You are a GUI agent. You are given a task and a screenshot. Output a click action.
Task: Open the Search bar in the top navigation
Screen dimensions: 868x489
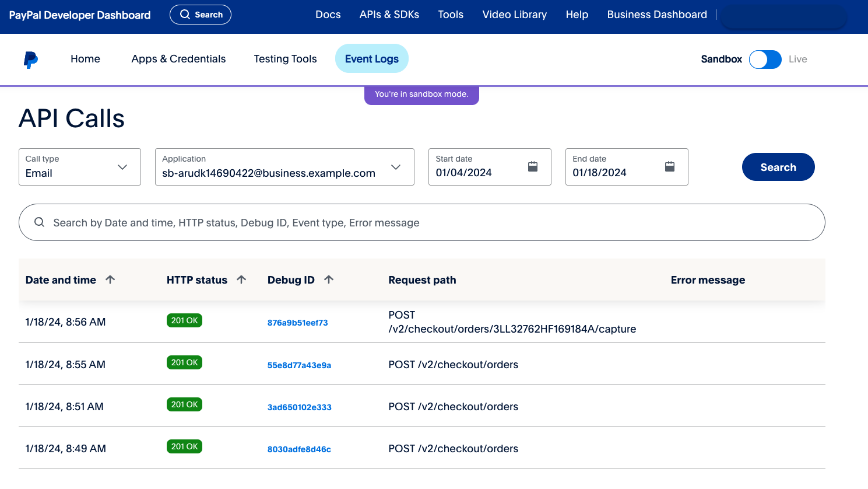click(200, 14)
